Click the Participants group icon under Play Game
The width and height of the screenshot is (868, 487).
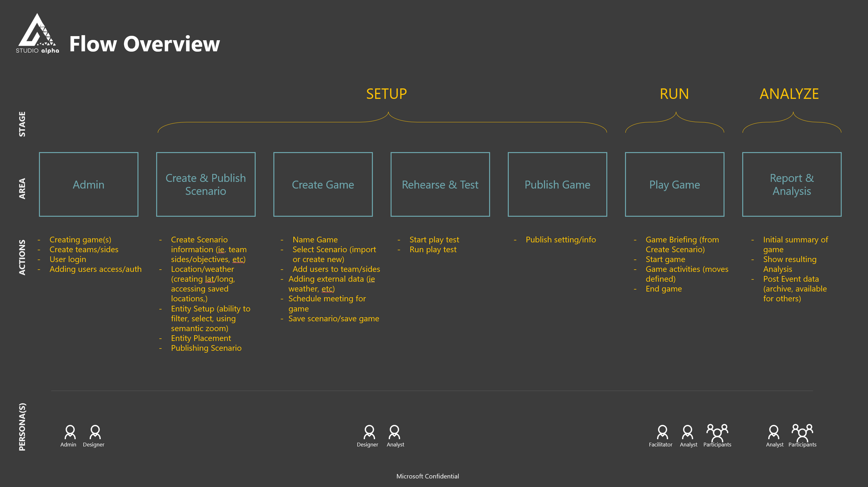tap(718, 433)
